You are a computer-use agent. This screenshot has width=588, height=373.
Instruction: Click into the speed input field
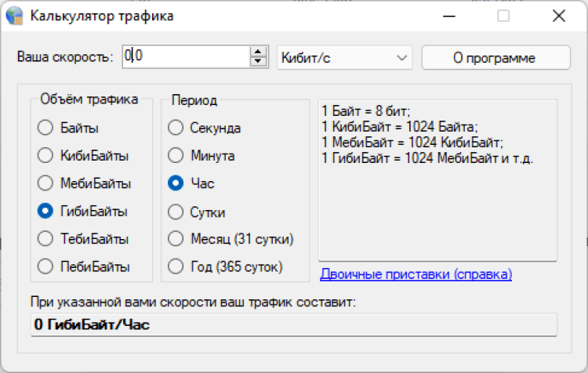tap(188, 57)
